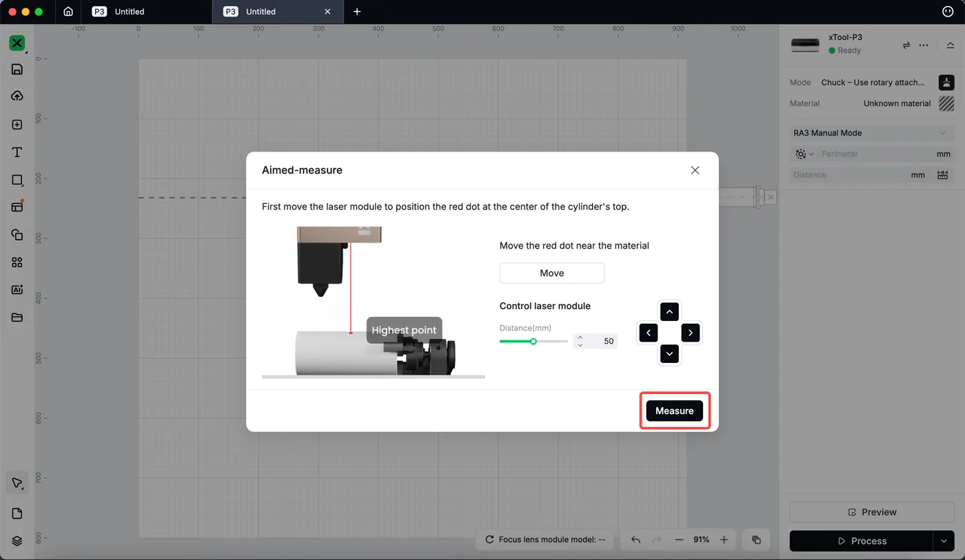This screenshot has height=560, width=965.
Task: Zoom out with the minus icon
Action: (x=679, y=540)
